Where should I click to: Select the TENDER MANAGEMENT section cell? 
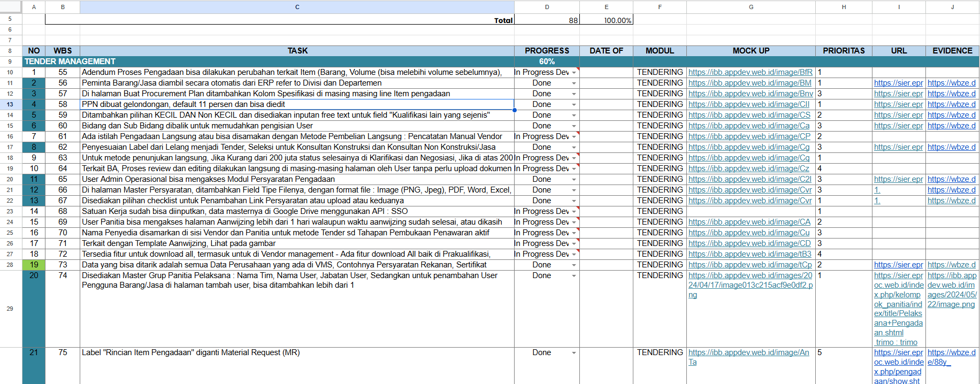tap(70, 62)
